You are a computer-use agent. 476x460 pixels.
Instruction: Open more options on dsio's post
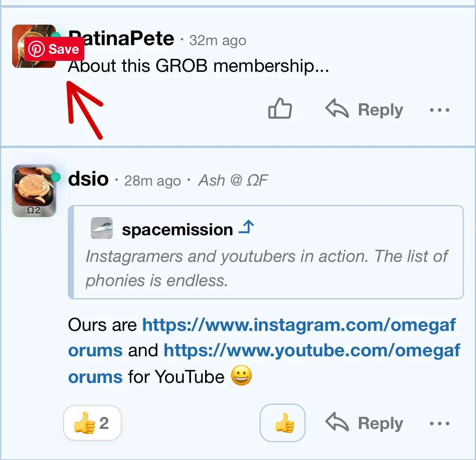point(440,423)
